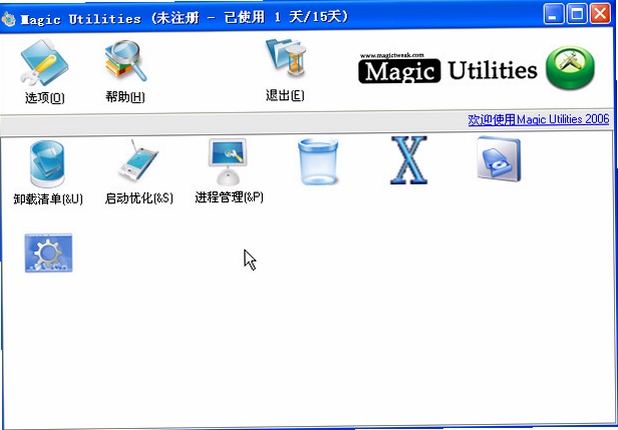The width and height of the screenshot is (618, 430).
Task: Open the 帮助(H) help magnifier icon
Action: pos(126,61)
